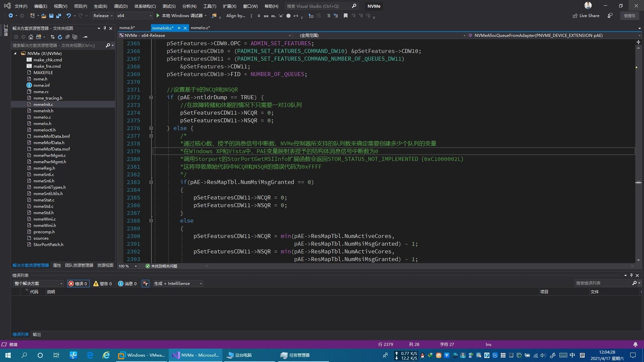This screenshot has height=362, width=644.
Task: Click the Visual Studio search box
Action: point(318,6)
